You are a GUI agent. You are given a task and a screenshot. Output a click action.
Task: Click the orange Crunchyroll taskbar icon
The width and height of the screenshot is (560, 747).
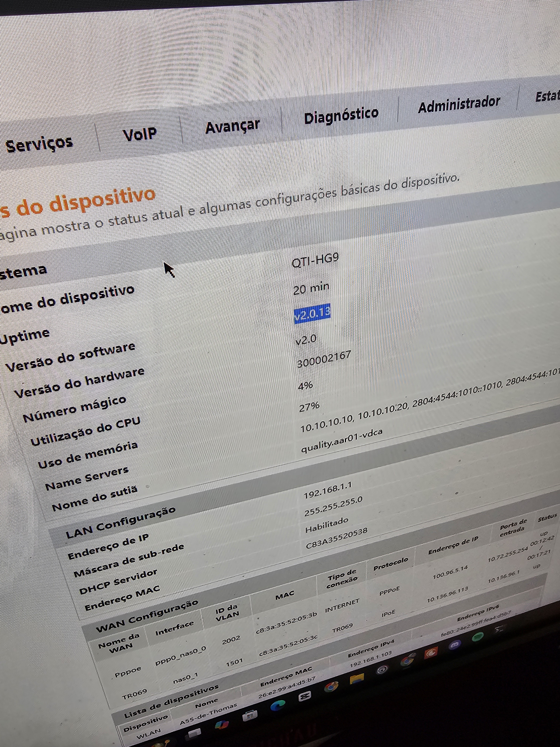(431, 653)
